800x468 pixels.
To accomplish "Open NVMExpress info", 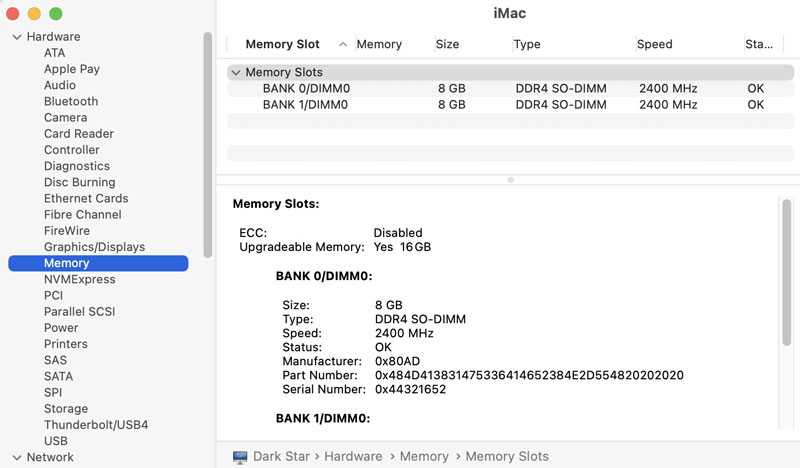I will click(x=80, y=279).
